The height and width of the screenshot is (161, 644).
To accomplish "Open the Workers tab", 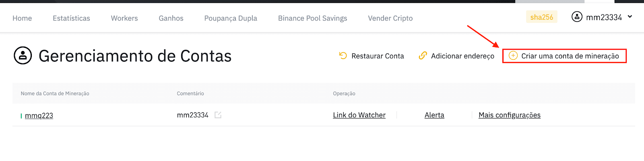I will click(x=124, y=18).
